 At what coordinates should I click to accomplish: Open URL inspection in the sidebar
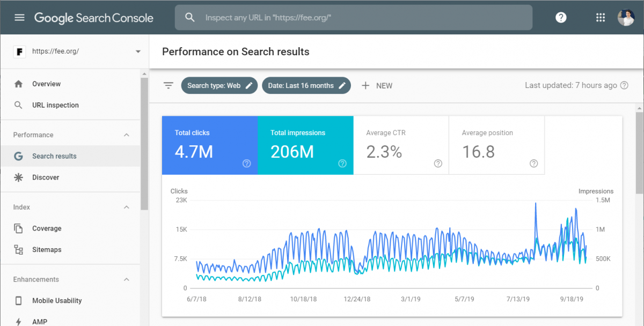coord(70,105)
